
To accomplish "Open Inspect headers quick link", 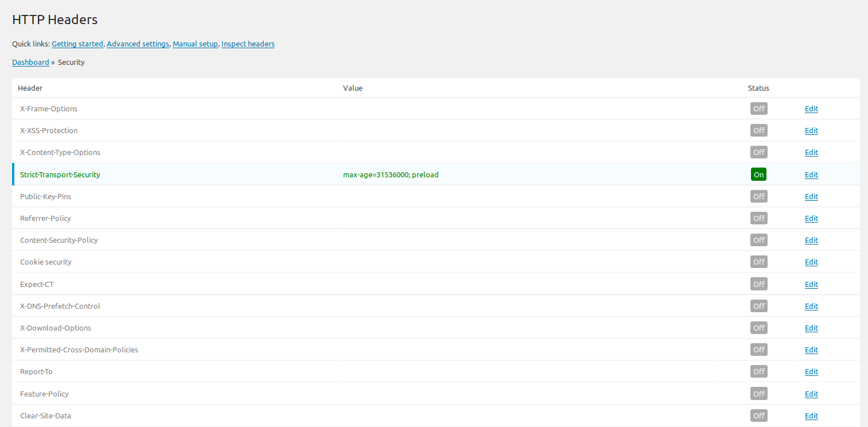I will (x=248, y=44).
